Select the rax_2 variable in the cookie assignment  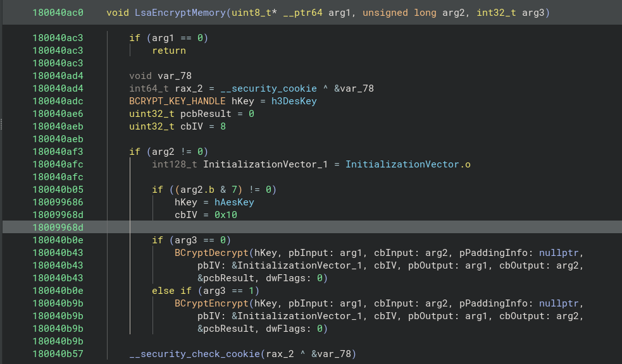[x=189, y=88]
